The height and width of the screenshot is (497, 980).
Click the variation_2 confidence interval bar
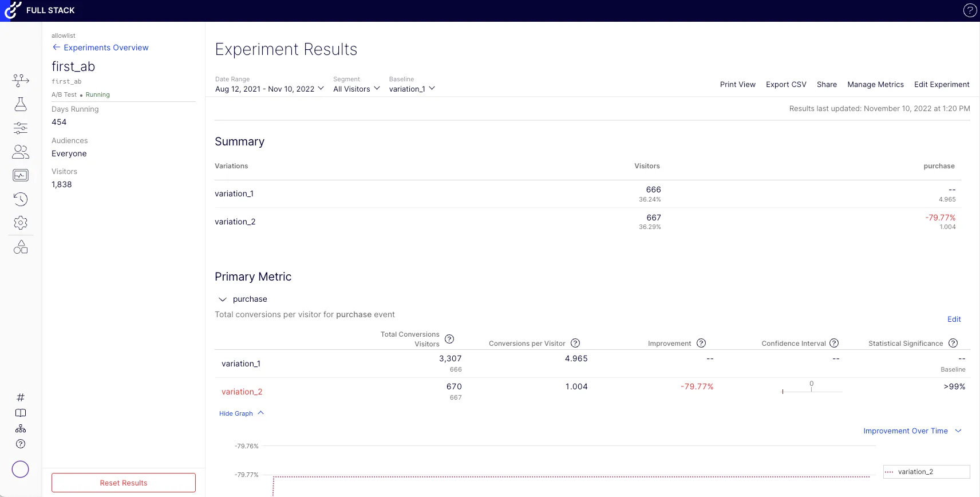tap(811, 391)
